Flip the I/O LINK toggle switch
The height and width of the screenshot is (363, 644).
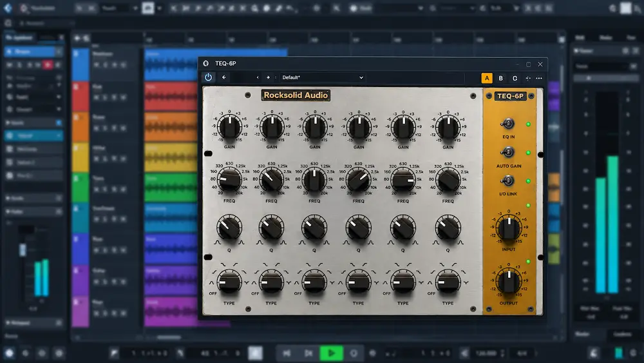(x=507, y=181)
